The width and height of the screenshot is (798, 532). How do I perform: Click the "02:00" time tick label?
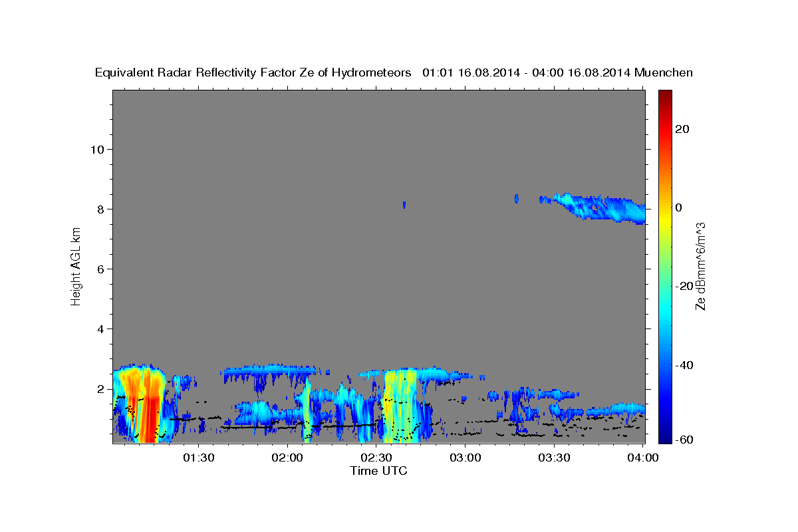(x=287, y=458)
